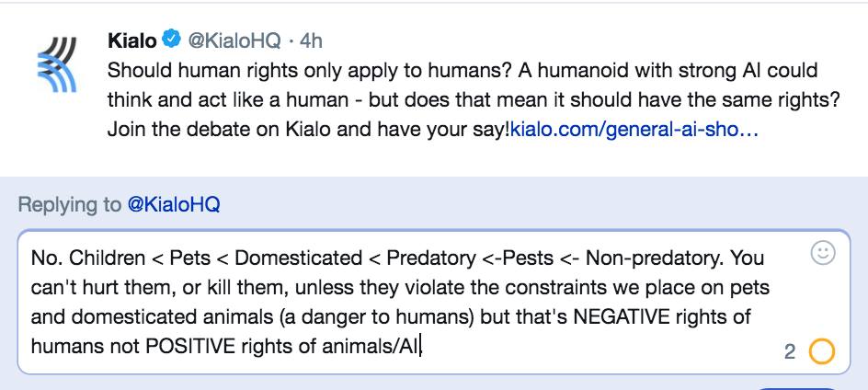
Task: Open the Kialo display name profile link
Action: click(132, 40)
